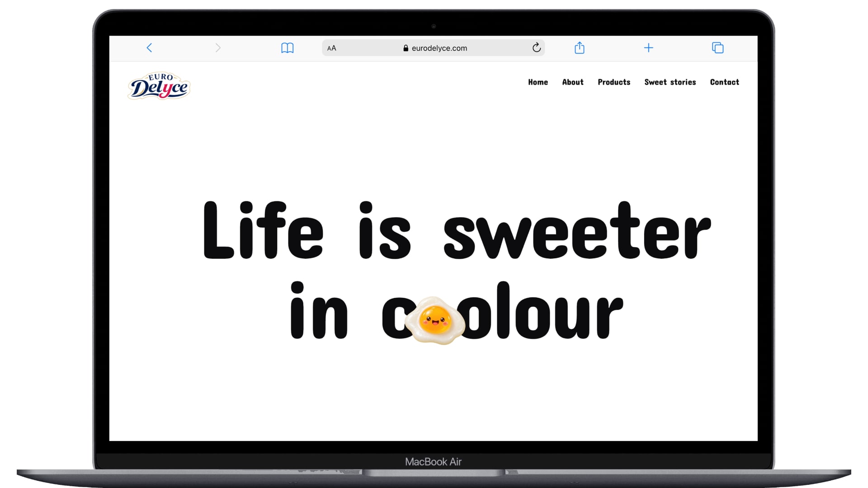Screen dimensions: 868x488
Task: Click the "Life is sweeter" headline text
Action: 457,230
